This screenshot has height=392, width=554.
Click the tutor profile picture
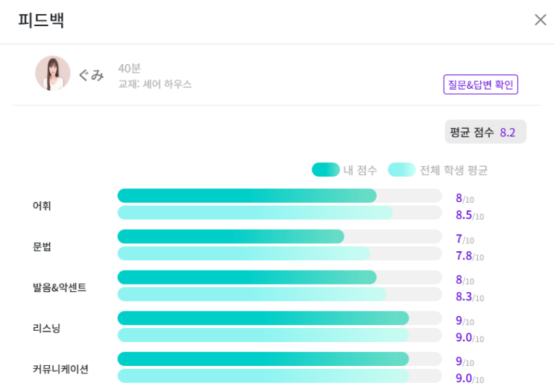[52, 73]
